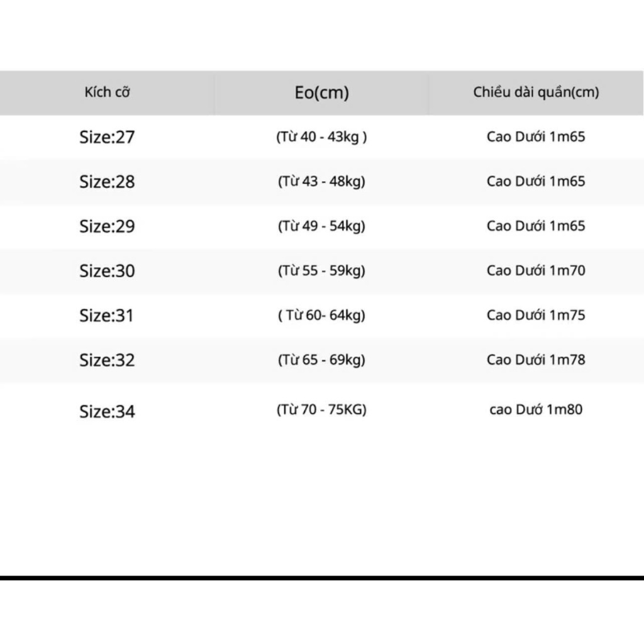Select the "Cao Dưới 1m75" height cell
644x644 pixels.
point(536,316)
